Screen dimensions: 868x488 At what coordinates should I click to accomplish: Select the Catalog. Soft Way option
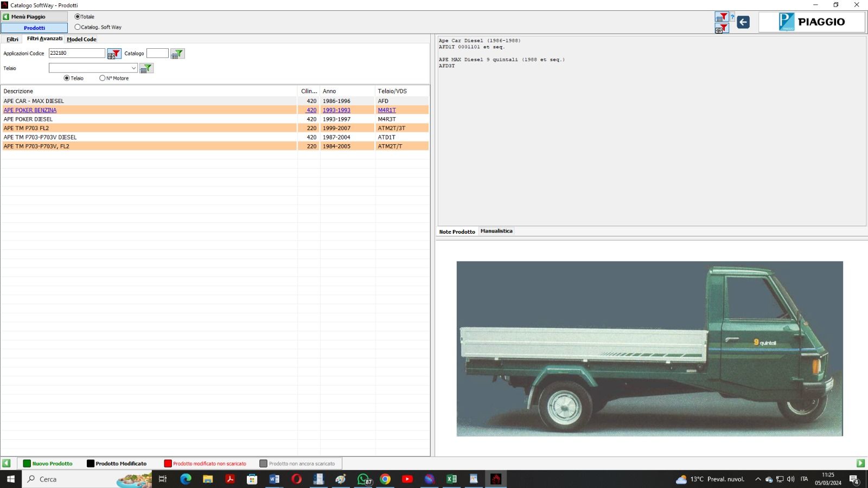[x=78, y=27]
